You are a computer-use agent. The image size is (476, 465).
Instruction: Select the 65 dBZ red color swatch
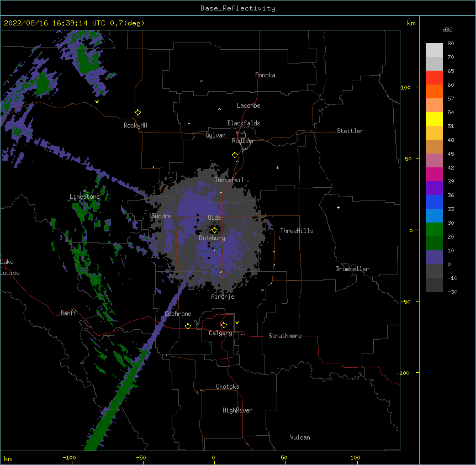[434, 78]
